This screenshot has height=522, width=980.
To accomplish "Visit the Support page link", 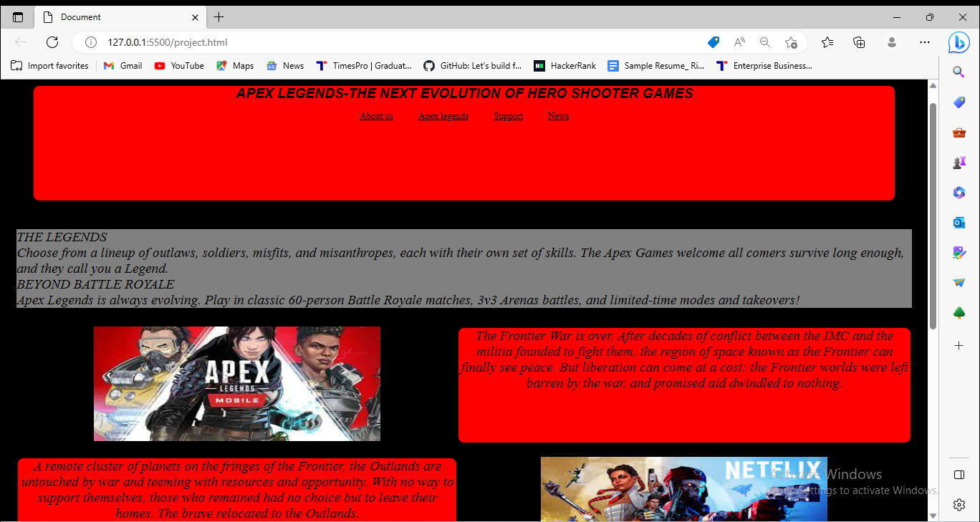I will pos(508,115).
